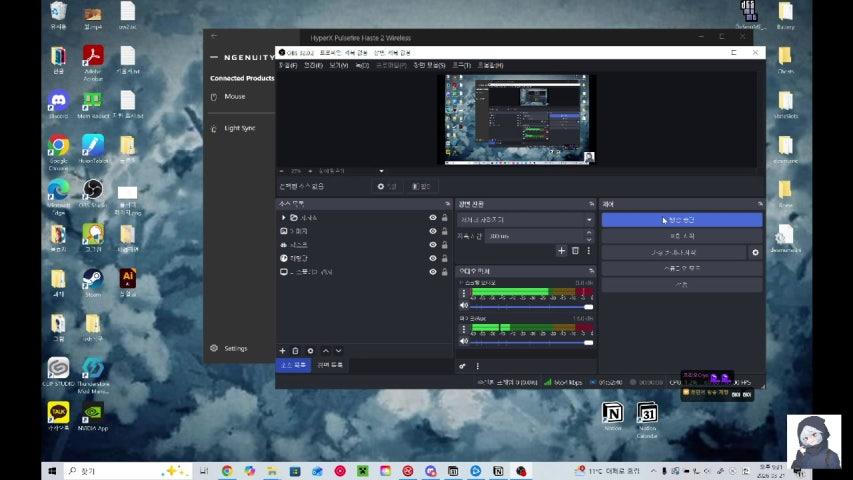Toggle visibility of the last source

pos(433,272)
